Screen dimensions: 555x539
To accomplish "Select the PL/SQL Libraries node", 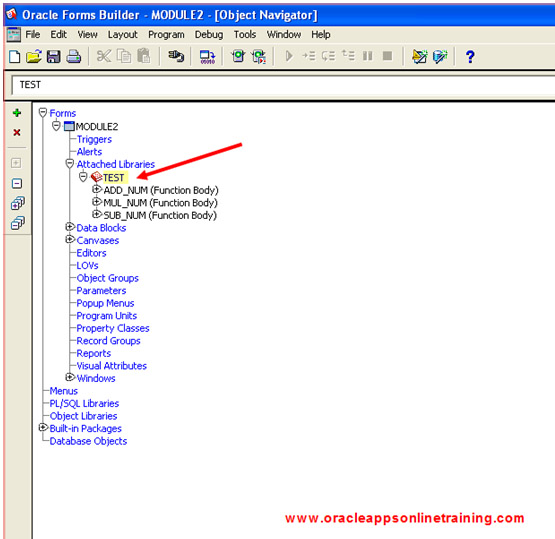I will [x=84, y=403].
